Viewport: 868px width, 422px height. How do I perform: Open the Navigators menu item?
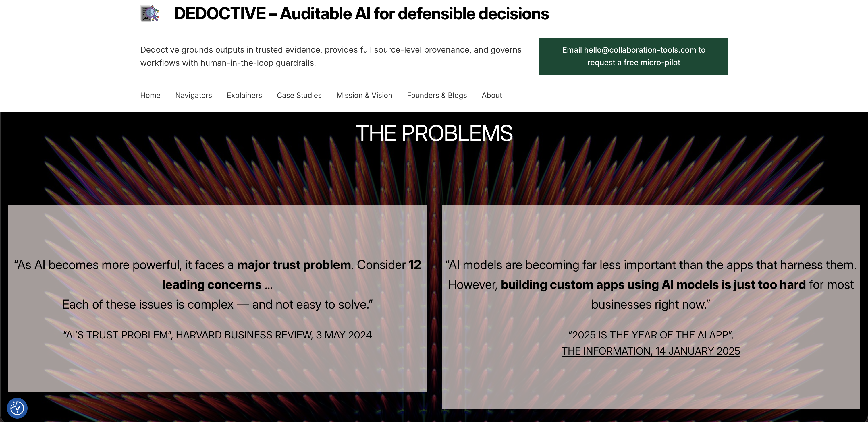click(x=193, y=95)
